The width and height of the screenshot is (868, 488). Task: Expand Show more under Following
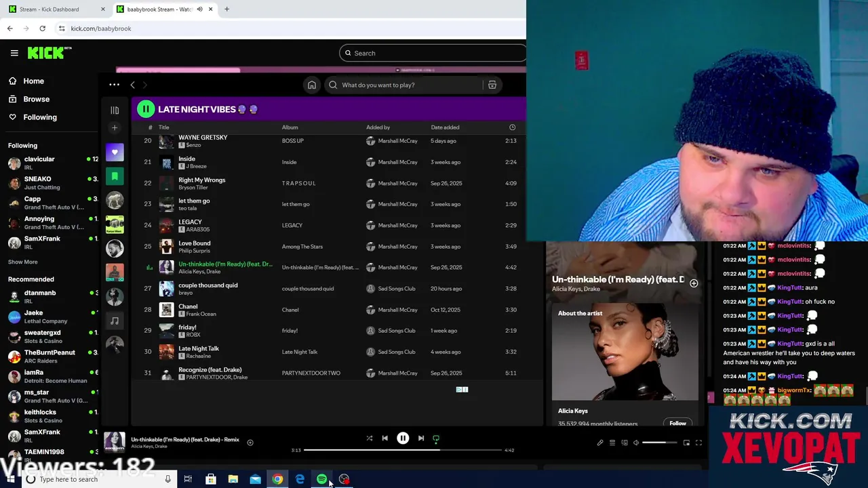[22, 262]
